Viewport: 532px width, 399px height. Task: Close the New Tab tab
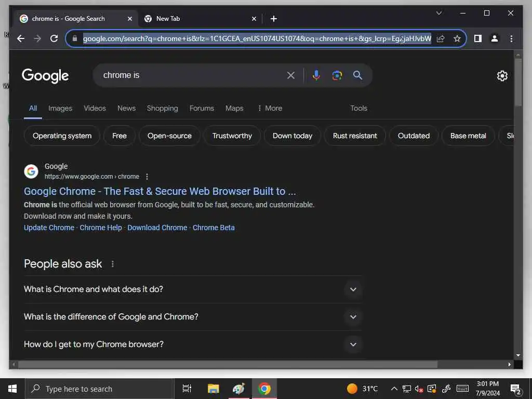tap(254, 19)
